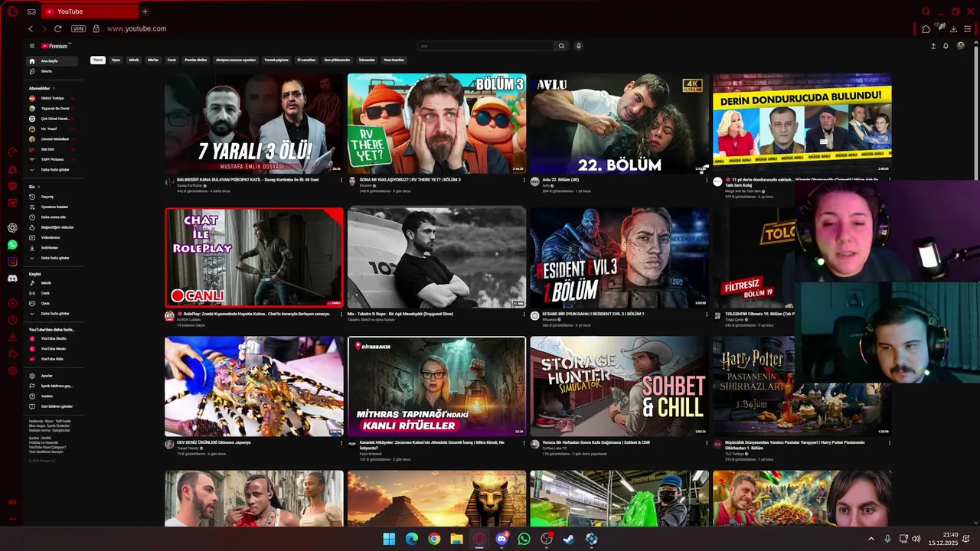
Task: Open Oynatma listeleri in sidebar
Action: [x=54, y=207]
